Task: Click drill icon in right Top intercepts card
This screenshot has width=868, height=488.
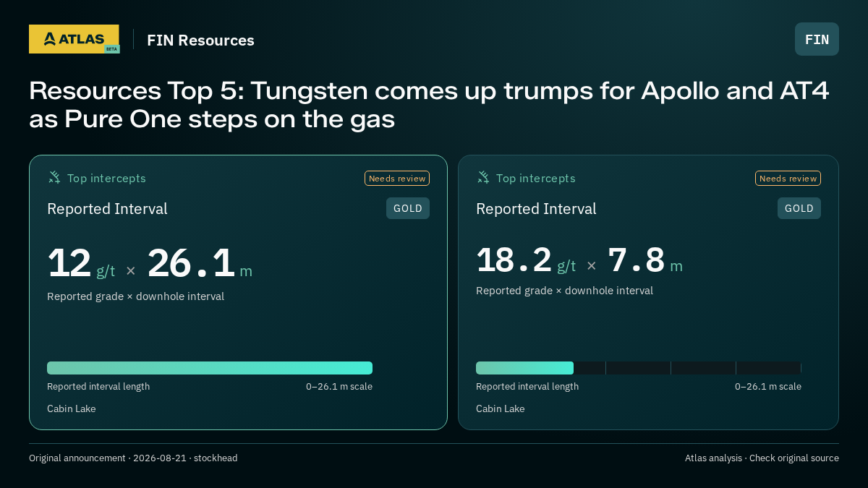Action: (x=483, y=178)
